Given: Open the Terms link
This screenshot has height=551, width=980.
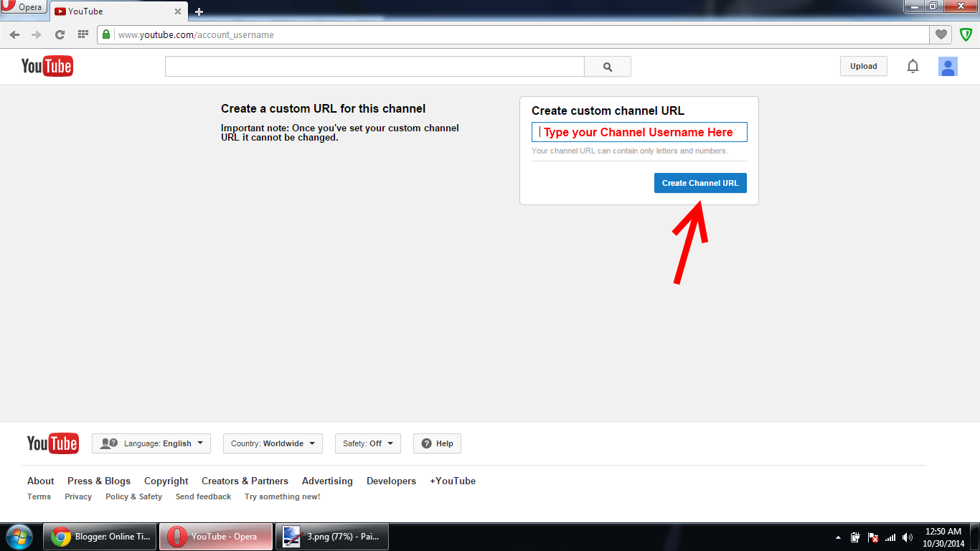Looking at the screenshot, I should click(x=39, y=496).
